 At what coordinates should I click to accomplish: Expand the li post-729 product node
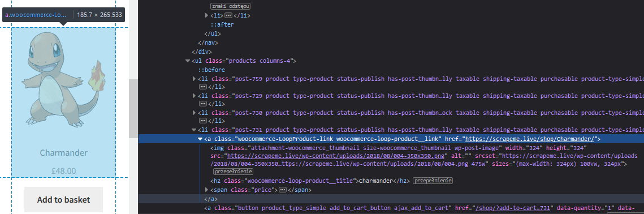(195, 96)
